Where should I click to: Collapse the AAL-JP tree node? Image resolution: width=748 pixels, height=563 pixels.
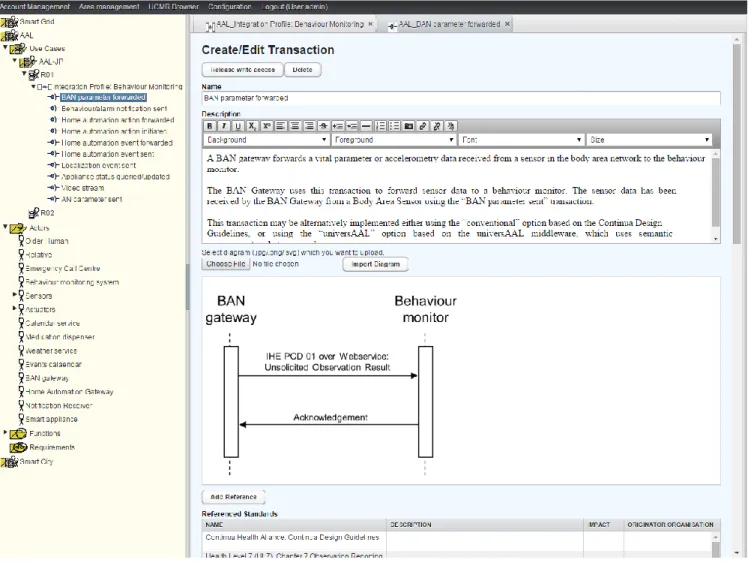pos(15,61)
